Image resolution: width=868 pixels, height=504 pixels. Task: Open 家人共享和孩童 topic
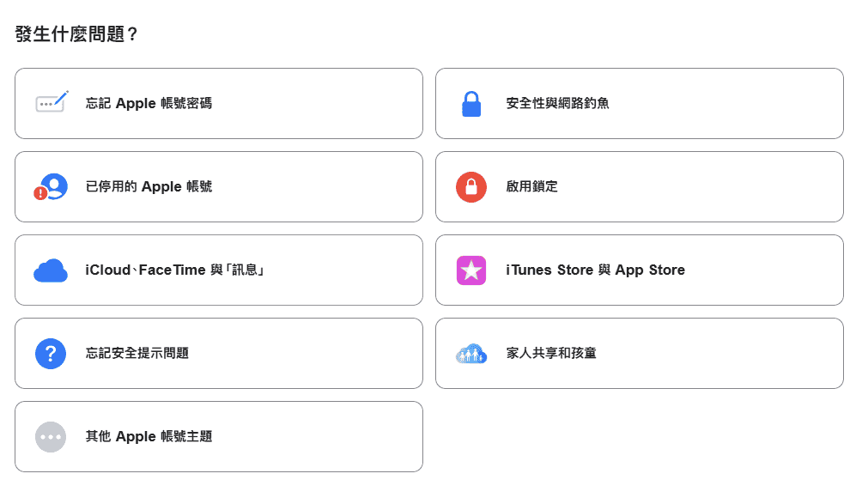[x=551, y=353]
